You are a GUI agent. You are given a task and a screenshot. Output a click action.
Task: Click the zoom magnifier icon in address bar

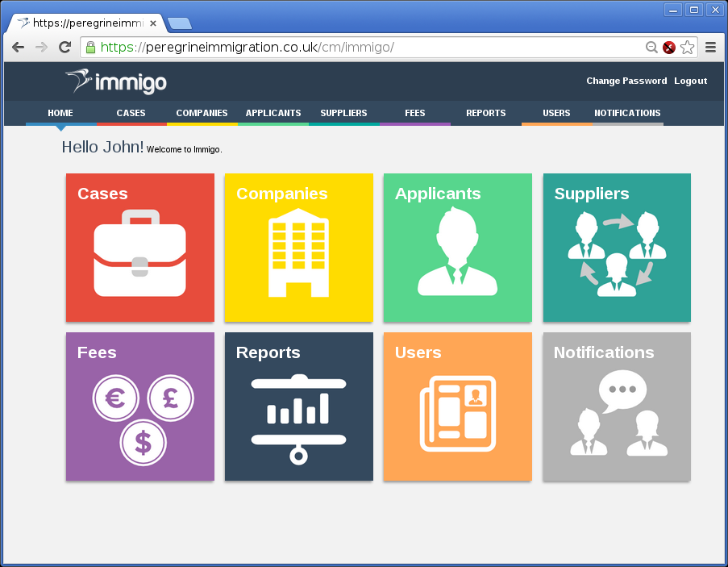pos(651,48)
